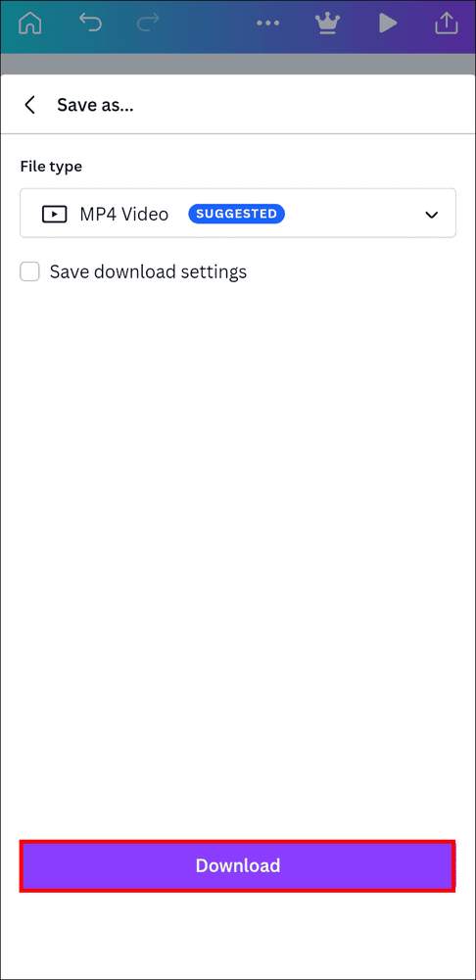Expand the File type dropdown chevron
476x980 pixels.
pyautogui.click(x=431, y=215)
